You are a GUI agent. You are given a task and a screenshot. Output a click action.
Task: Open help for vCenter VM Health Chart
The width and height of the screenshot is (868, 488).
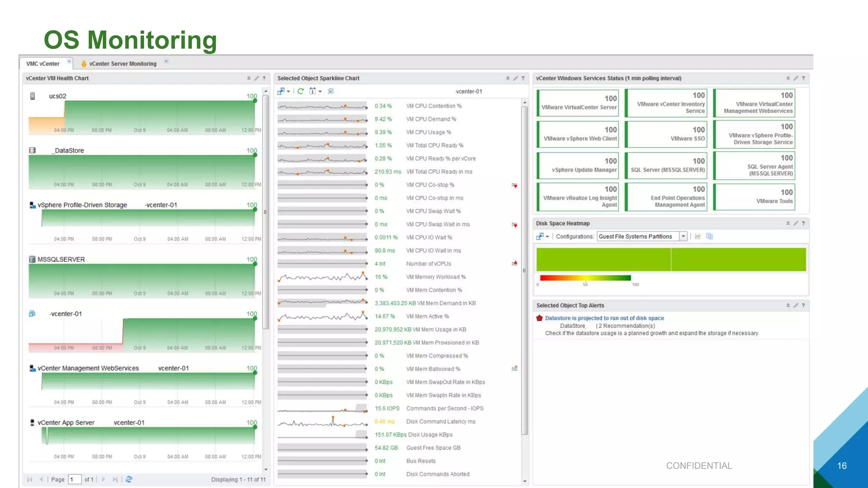point(264,78)
